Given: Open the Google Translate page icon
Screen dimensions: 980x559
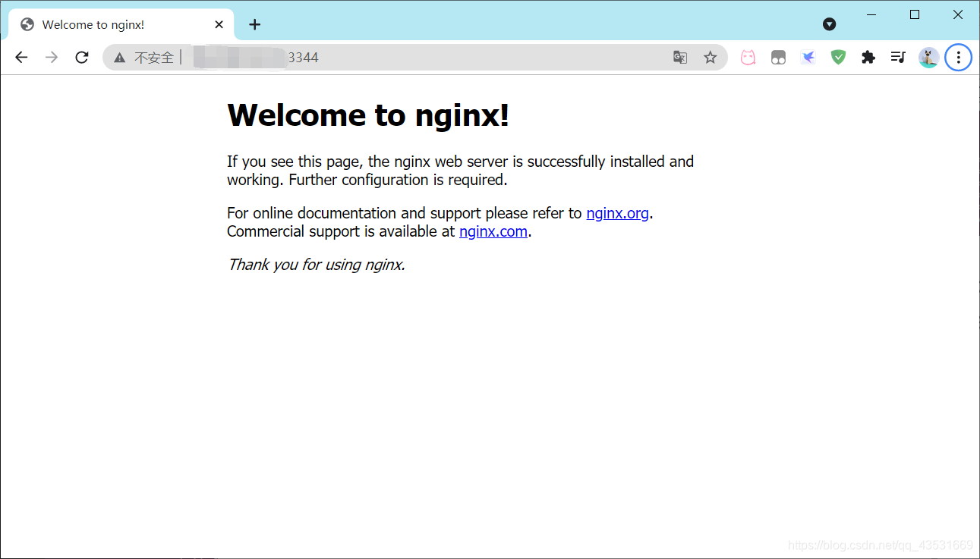Looking at the screenshot, I should [x=680, y=58].
